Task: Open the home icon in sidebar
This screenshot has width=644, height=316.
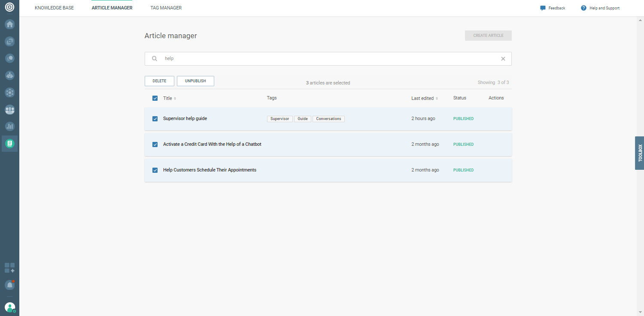Action: (x=9, y=24)
